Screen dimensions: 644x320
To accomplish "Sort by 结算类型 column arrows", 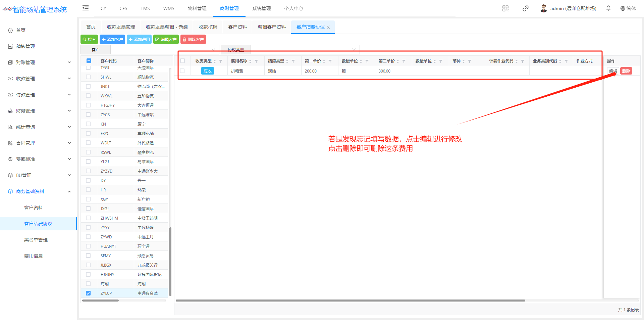I will point(287,61).
